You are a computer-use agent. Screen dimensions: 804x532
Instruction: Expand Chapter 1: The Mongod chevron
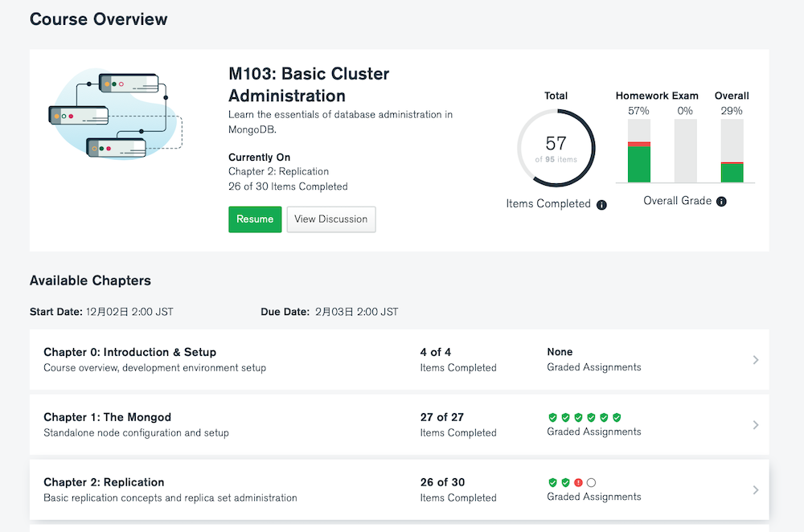point(756,425)
